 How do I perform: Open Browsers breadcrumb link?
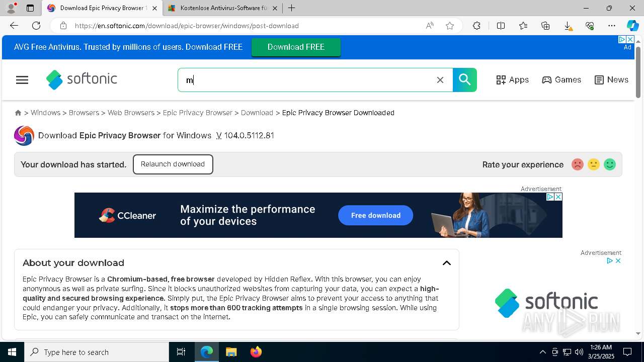coord(84,113)
